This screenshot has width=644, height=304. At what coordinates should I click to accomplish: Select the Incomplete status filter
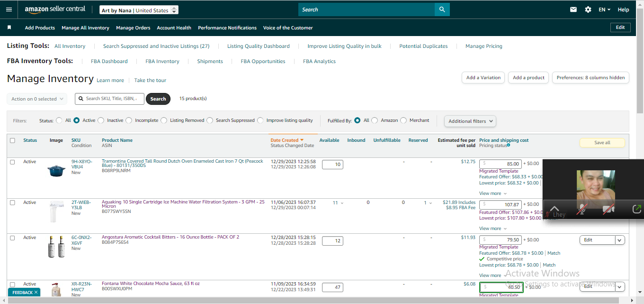[x=129, y=120]
